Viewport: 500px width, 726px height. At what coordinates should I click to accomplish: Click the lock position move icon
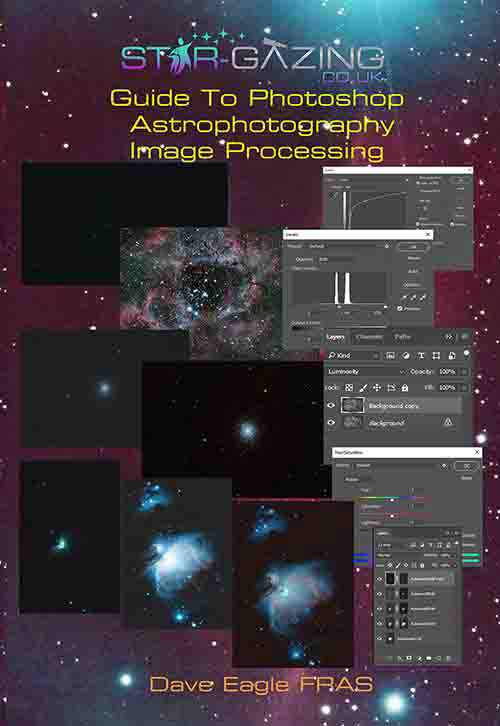tap(377, 388)
